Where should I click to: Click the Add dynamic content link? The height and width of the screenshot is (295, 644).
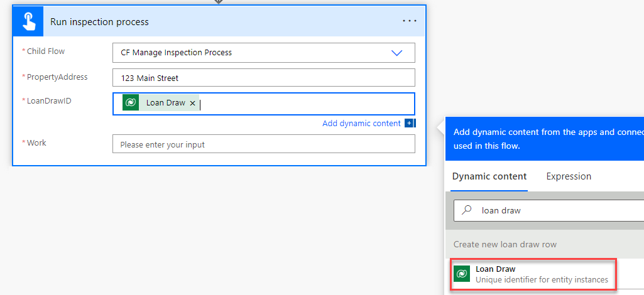[x=361, y=124]
